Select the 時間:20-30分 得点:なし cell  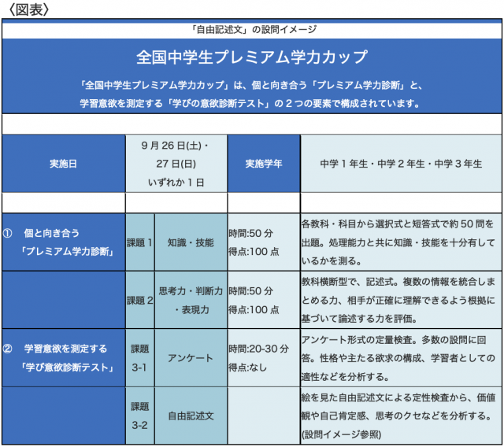coord(263,357)
